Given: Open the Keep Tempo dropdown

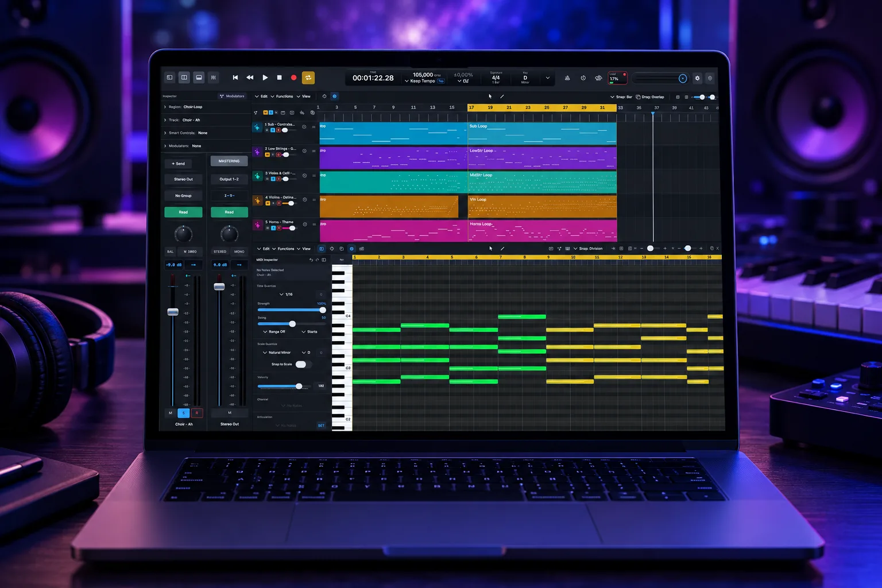Looking at the screenshot, I should (x=419, y=81).
